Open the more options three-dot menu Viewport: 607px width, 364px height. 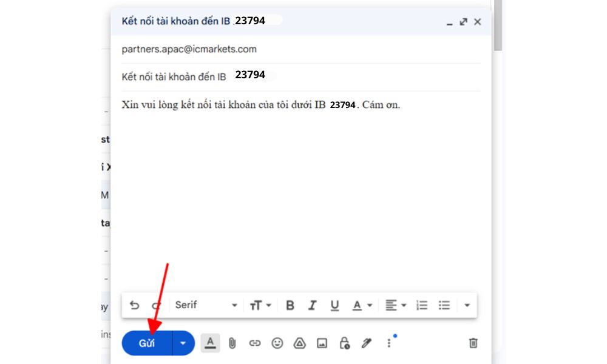tap(388, 343)
